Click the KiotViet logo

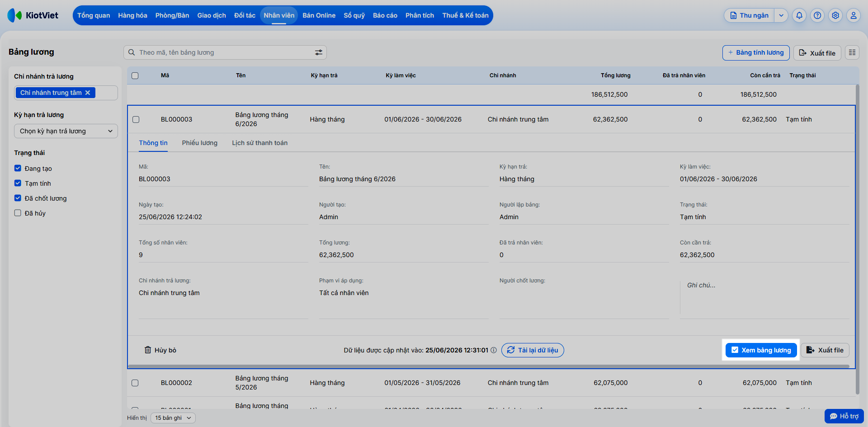coord(33,15)
